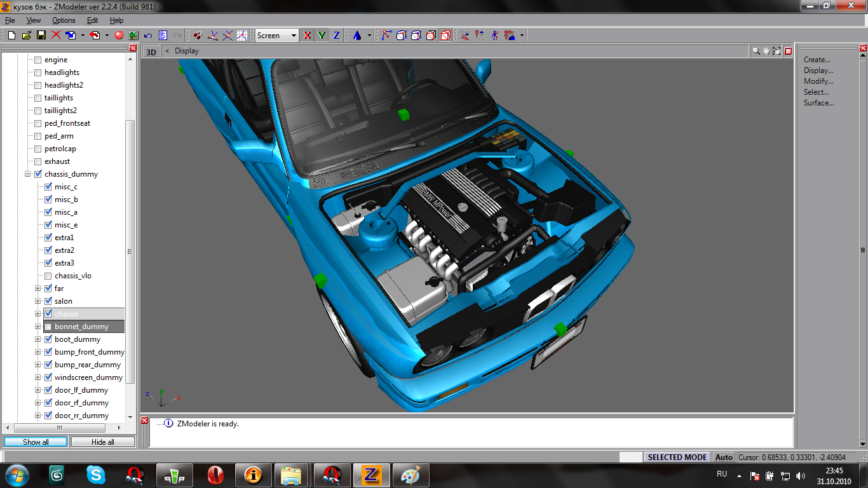Click the undo arrow in toolbar

(x=148, y=36)
